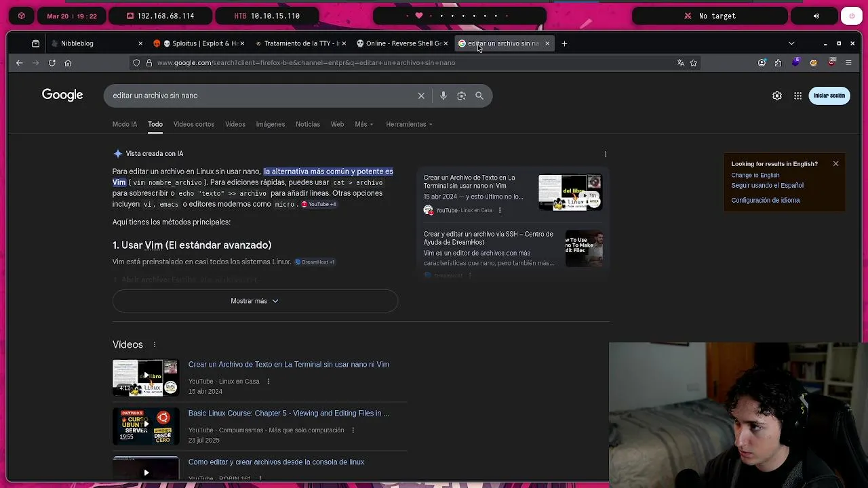Go to the Google logo homepage
The image size is (868, 488).
pyautogui.click(x=62, y=95)
